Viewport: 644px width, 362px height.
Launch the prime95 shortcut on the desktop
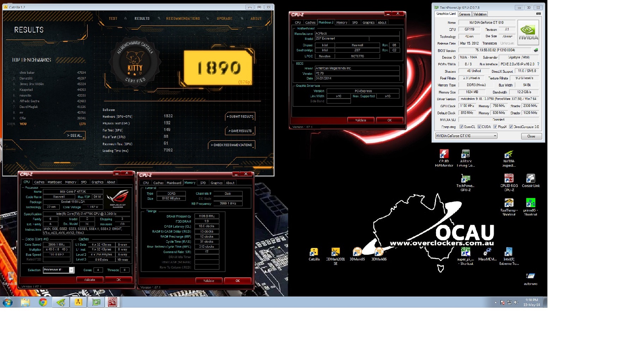[x=530, y=203]
